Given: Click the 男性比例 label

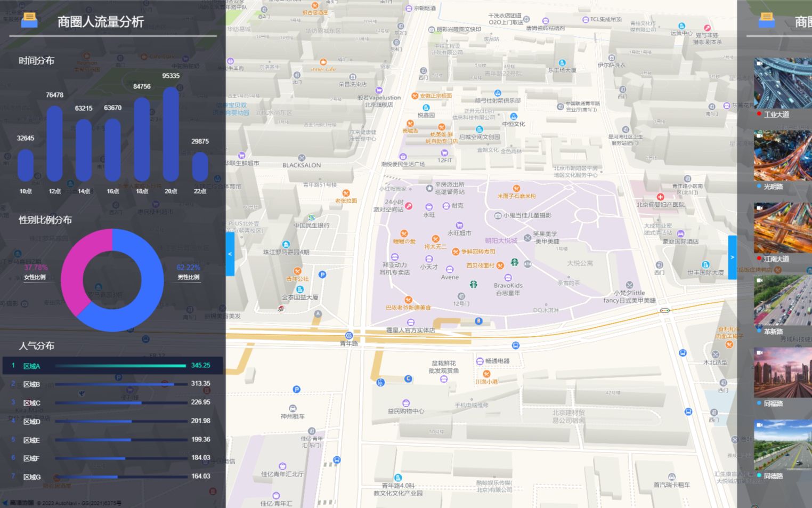Looking at the screenshot, I should click(x=189, y=277).
